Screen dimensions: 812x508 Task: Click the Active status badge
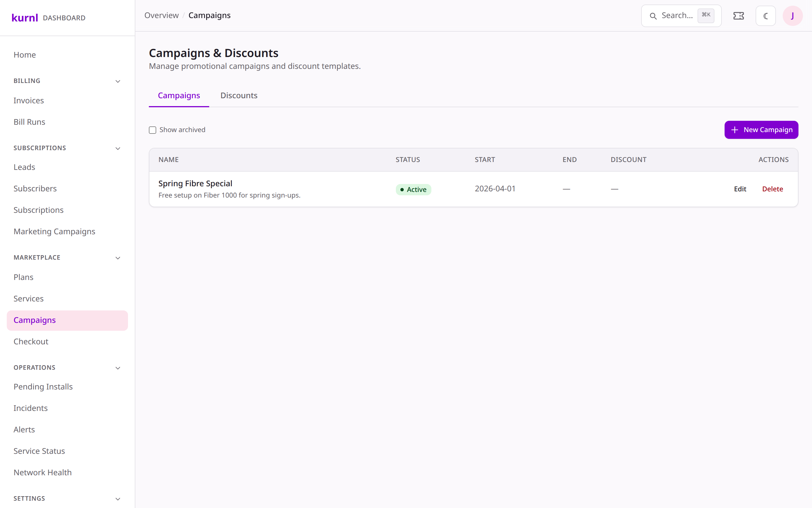click(x=413, y=189)
